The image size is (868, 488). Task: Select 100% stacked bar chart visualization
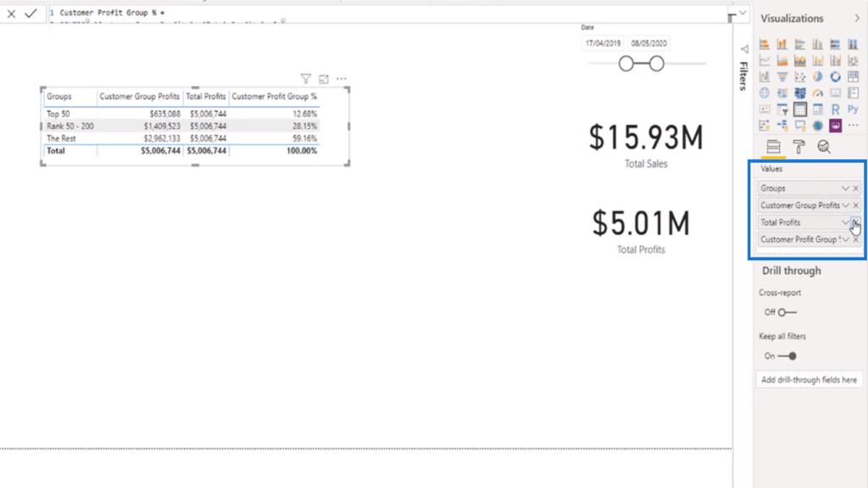(835, 44)
